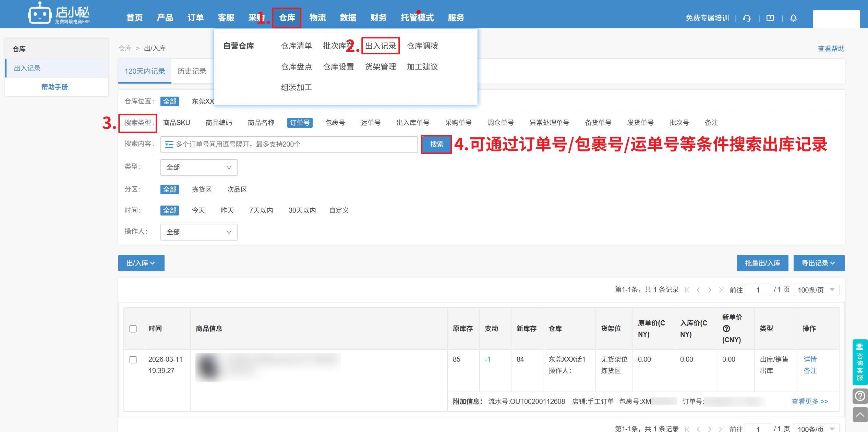Toggle the select-all checkbox in table header
This screenshot has height=432, width=868.
[133, 329]
